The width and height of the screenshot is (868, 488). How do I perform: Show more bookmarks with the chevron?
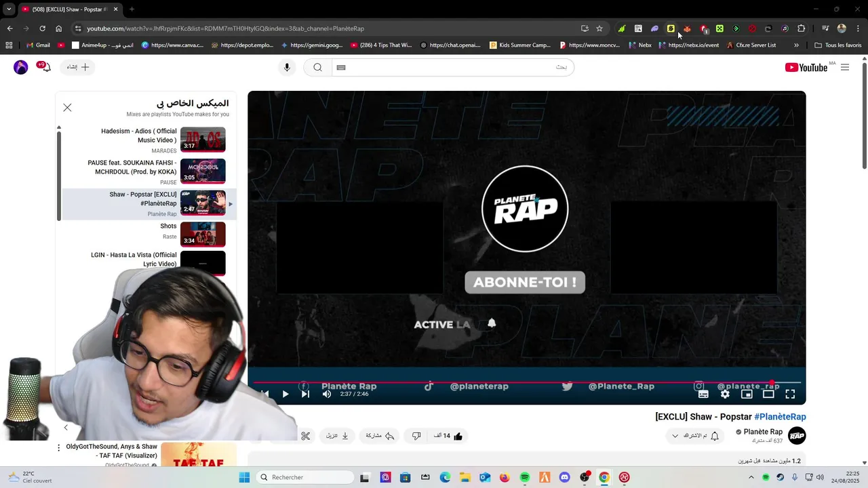click(796, 45)
